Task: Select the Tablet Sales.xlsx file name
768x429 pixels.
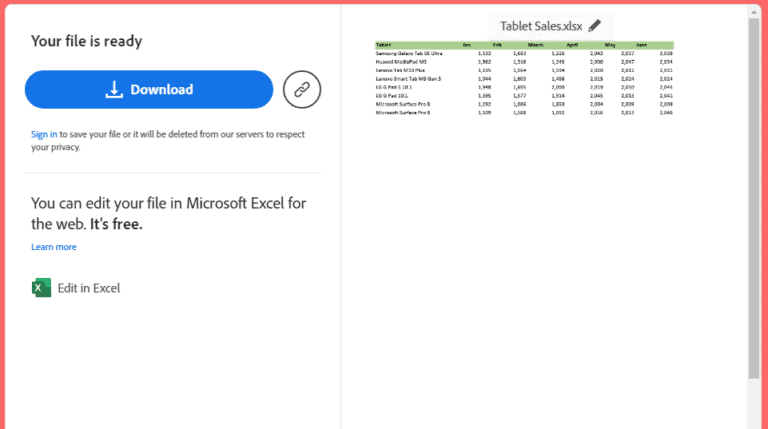Action: tap(541, 26)
